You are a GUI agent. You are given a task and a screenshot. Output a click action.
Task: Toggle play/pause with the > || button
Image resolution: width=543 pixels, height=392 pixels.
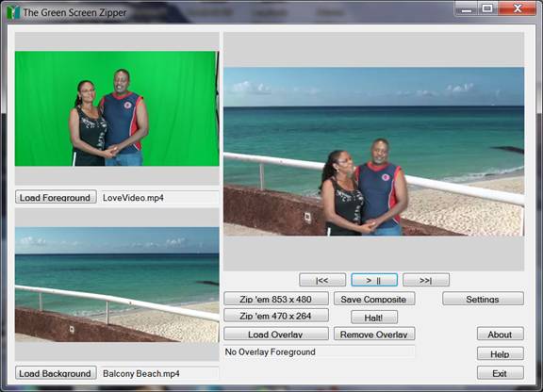(x=374, y=280)
